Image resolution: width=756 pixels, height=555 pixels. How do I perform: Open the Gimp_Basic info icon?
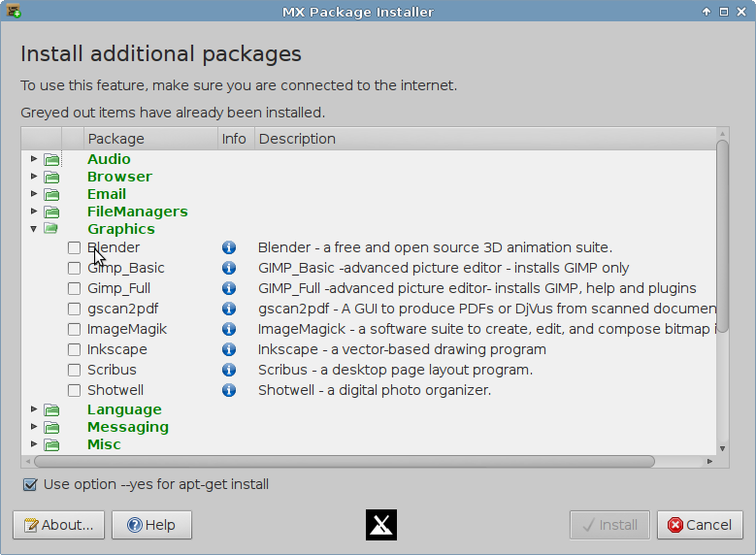click(x=229, y=268)
